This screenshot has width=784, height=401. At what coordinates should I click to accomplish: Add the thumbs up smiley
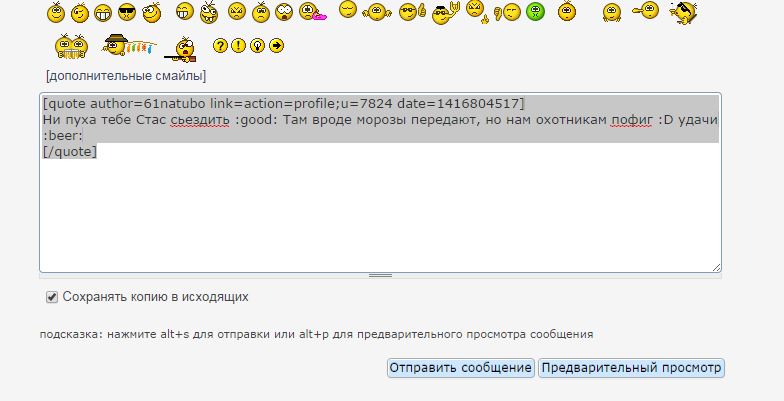click(412, 12)
